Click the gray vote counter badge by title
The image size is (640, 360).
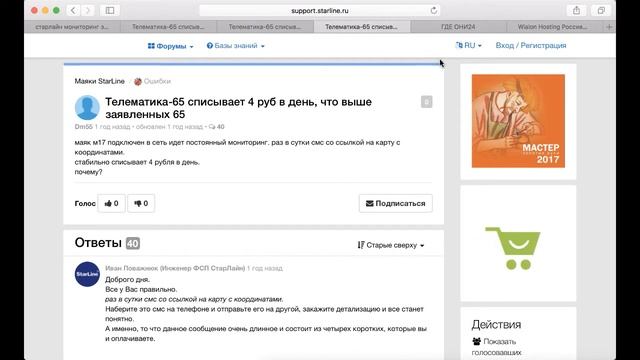(427, 102)
